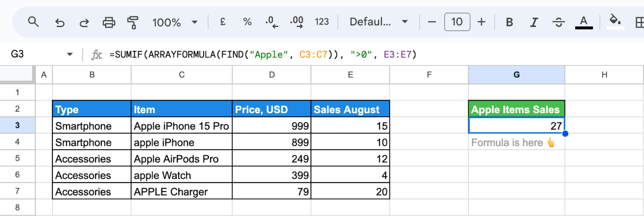Viewport: 644px width, 216px height.
Task: Open the Default font dropdown
Action: click(379, 22)
